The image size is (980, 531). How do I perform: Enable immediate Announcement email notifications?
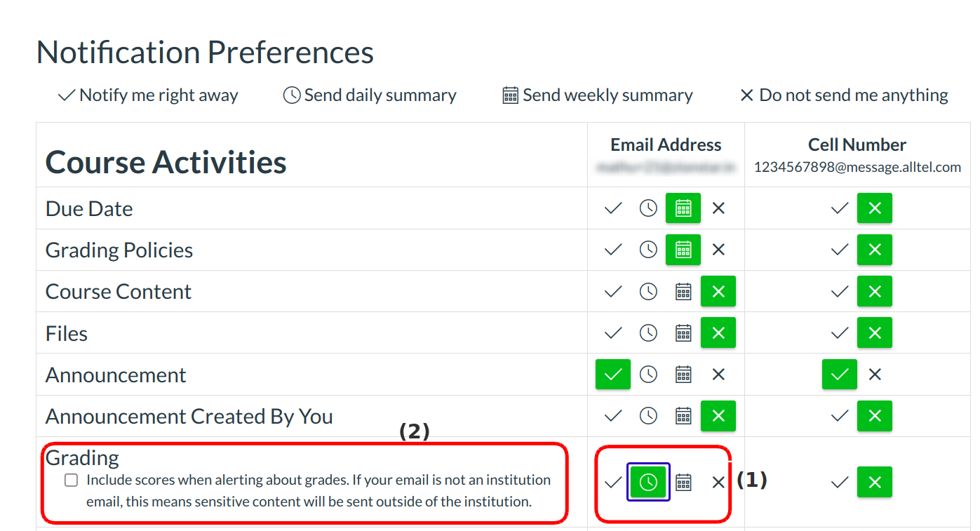pyautogui.click(x=612, y=374)
